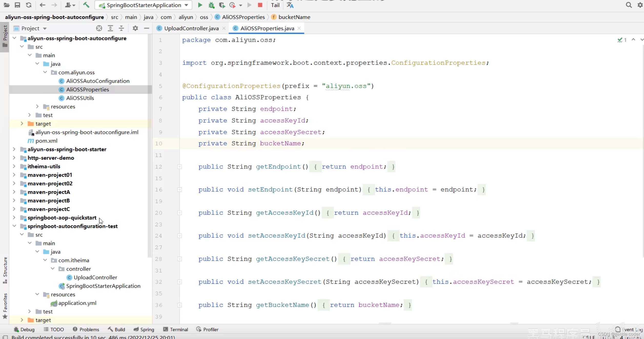Switch to UploadController.java tab

click(x=191, y=28)
